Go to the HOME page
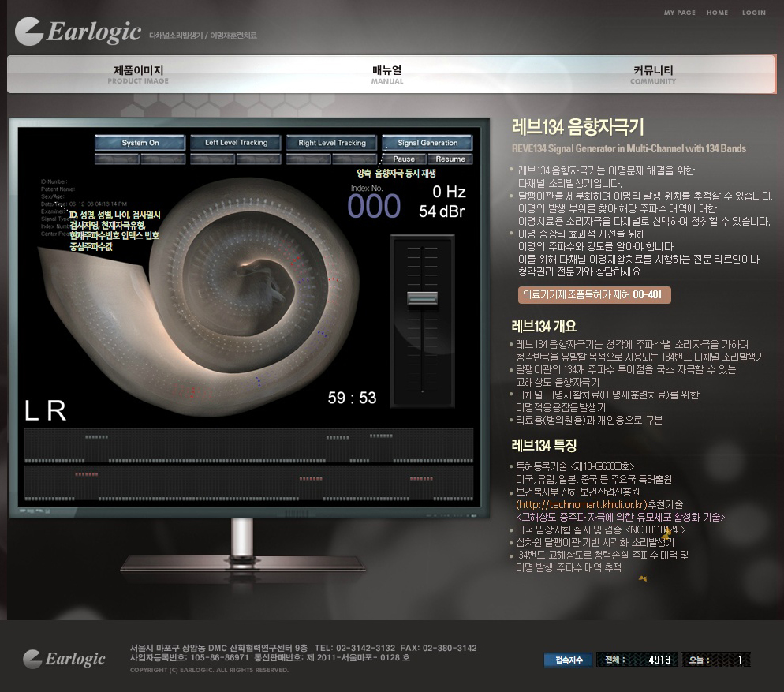 point(717,13)
